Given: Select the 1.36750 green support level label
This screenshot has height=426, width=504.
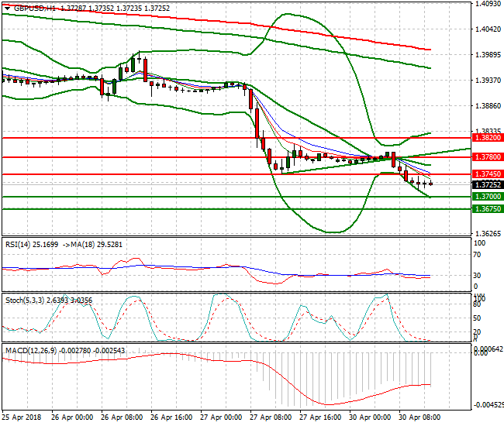Looking at the screenshot, I should click(x=488, y=209).
